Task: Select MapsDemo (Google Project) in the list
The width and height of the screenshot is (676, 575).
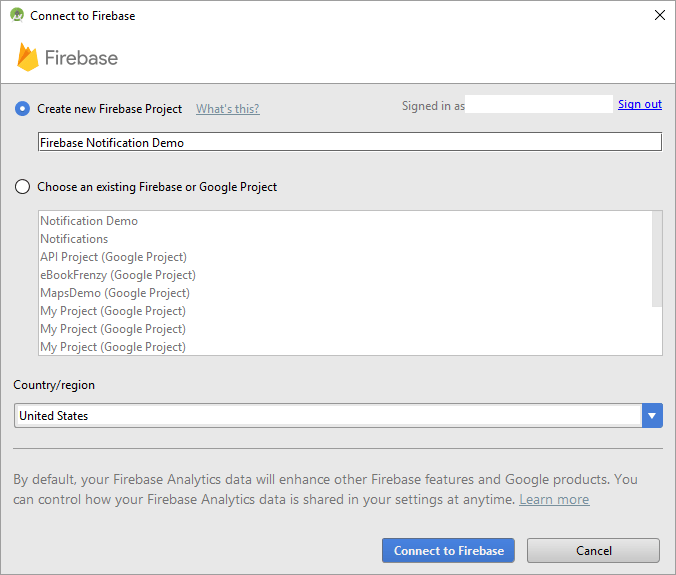Action: coord(115,293)
